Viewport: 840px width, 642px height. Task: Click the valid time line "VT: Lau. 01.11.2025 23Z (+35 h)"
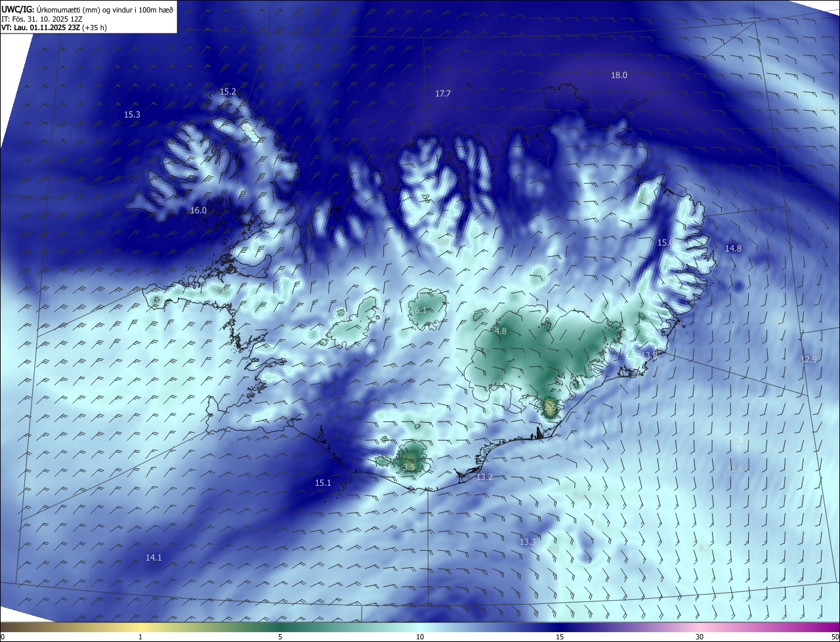coord(55,28)
